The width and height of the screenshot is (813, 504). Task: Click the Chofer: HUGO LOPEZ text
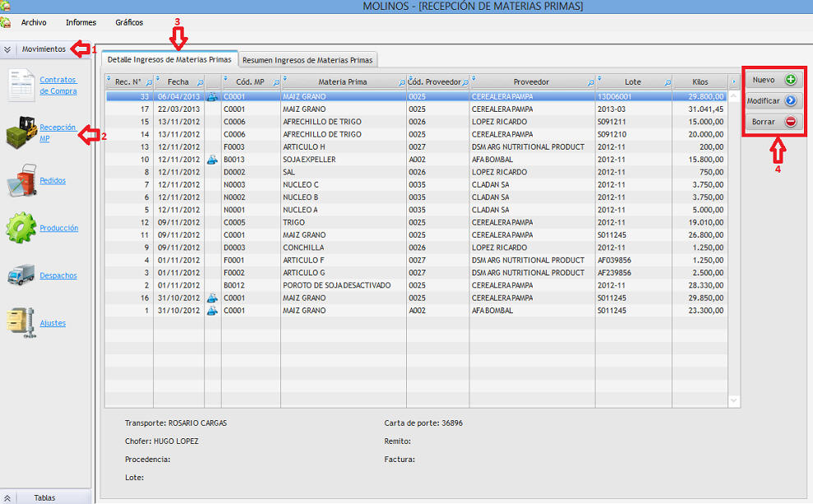[x=162, y=442]
